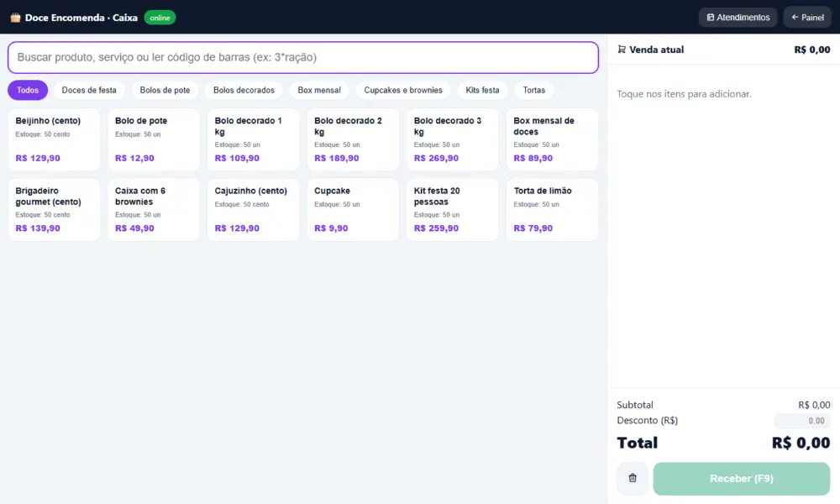Filter by Doces de festa

(x=89, y=90)
